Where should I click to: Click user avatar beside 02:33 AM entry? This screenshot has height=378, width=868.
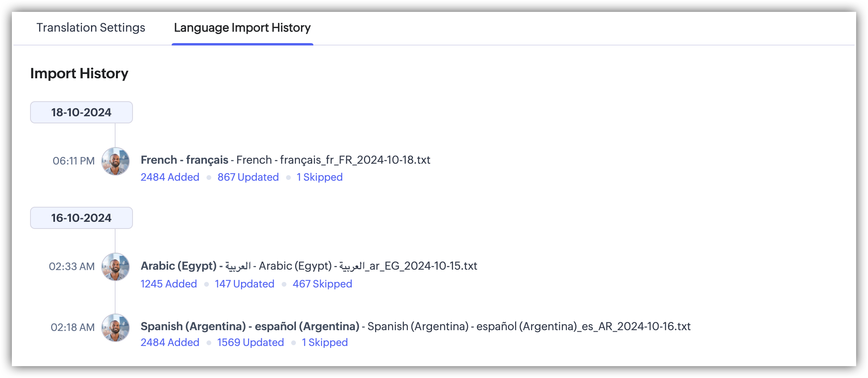point(115,267)
